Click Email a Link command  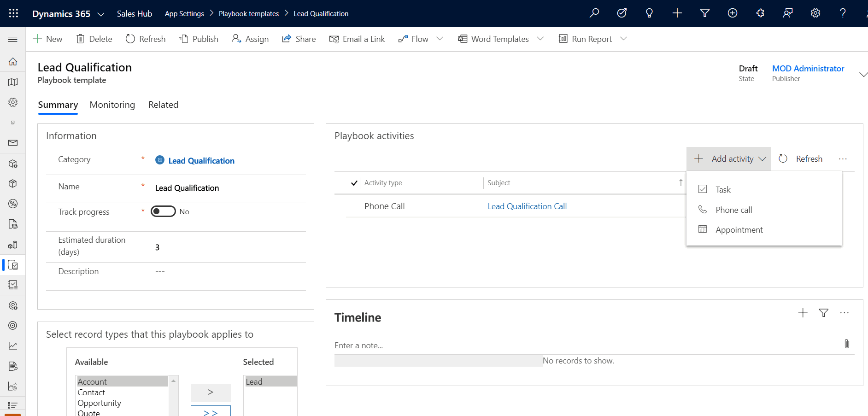click(x=357, y=39)
